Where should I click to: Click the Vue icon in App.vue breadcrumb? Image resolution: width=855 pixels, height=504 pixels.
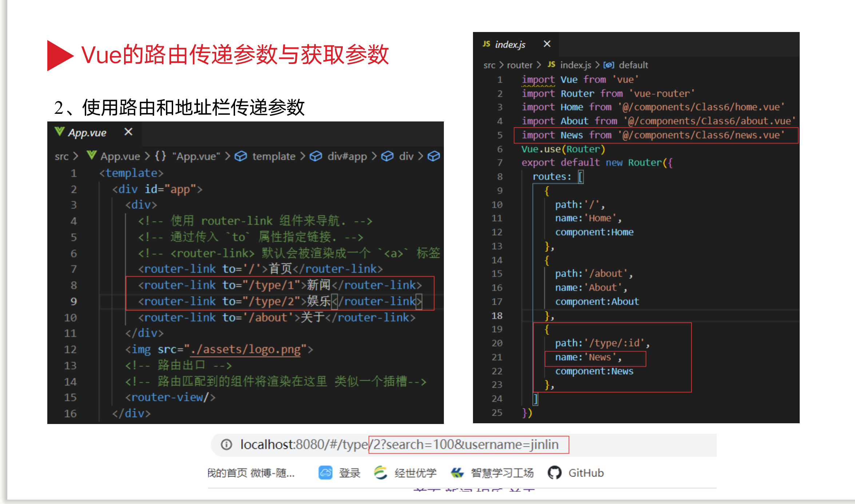click(x=92, y=156)
